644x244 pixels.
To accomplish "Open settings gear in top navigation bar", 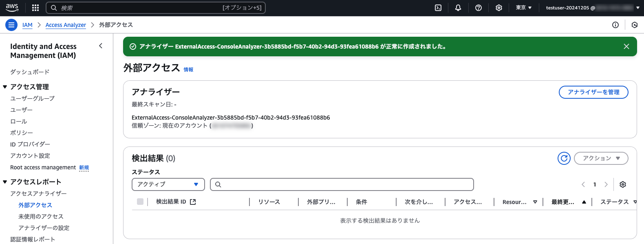I will 499,8.
